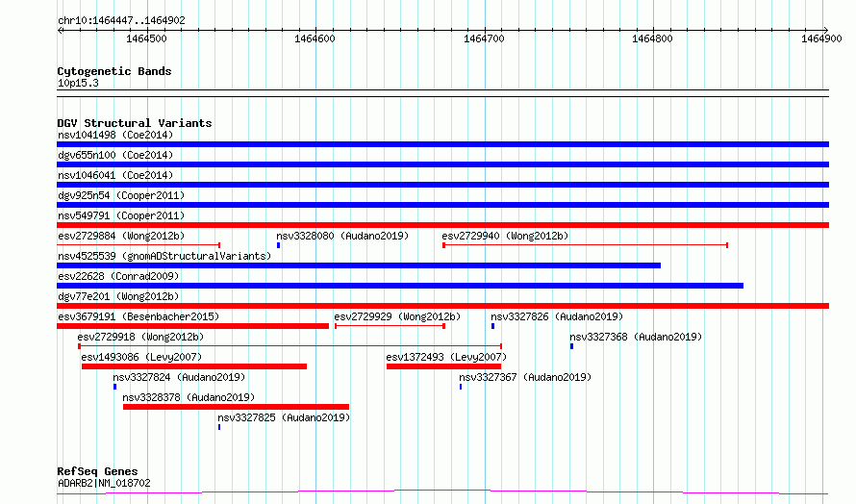Click the blue bar under dgv925n54
Viewport: 856px width, 504px height.
tap(442, 205)
